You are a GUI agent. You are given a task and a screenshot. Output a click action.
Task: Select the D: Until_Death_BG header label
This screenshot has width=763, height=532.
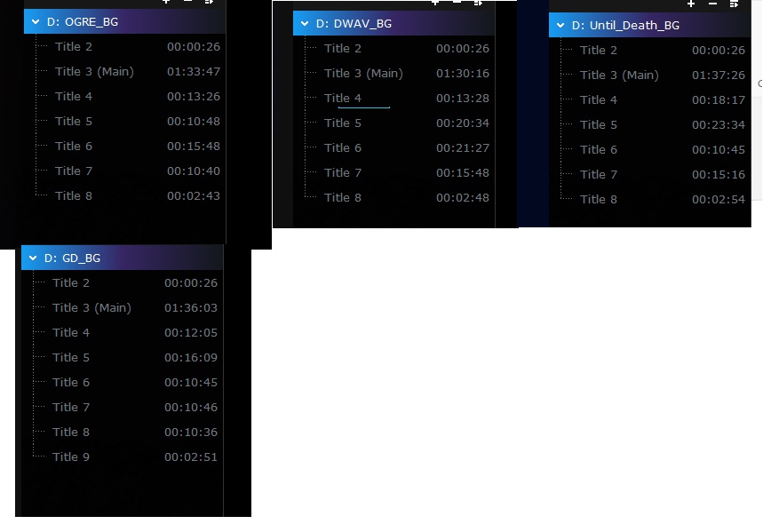[625, 25]
